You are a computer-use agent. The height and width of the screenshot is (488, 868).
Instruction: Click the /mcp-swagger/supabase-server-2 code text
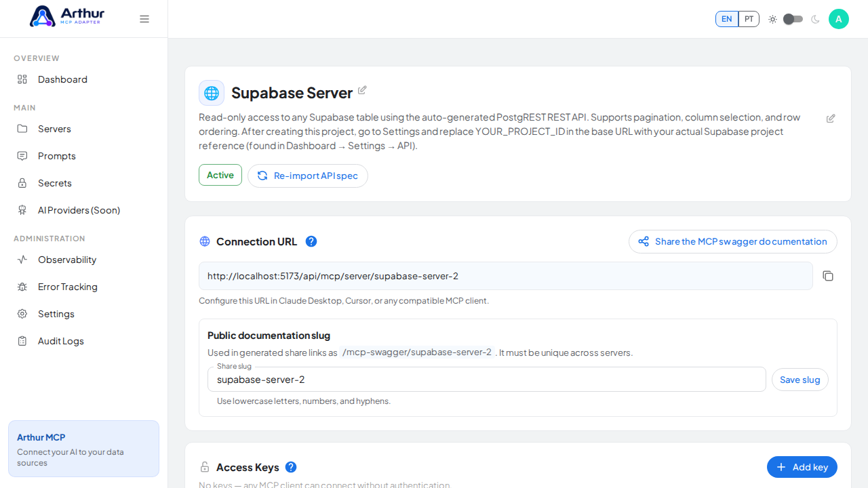[417, 352]
